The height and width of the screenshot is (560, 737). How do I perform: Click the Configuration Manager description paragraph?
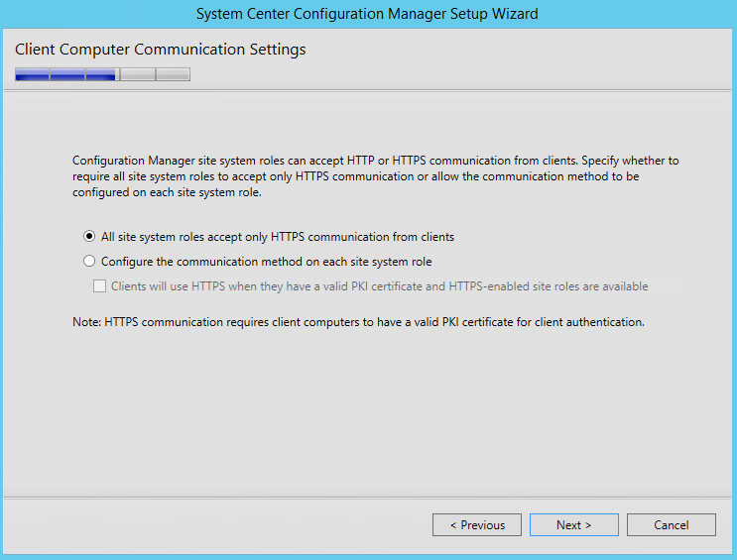376,176
